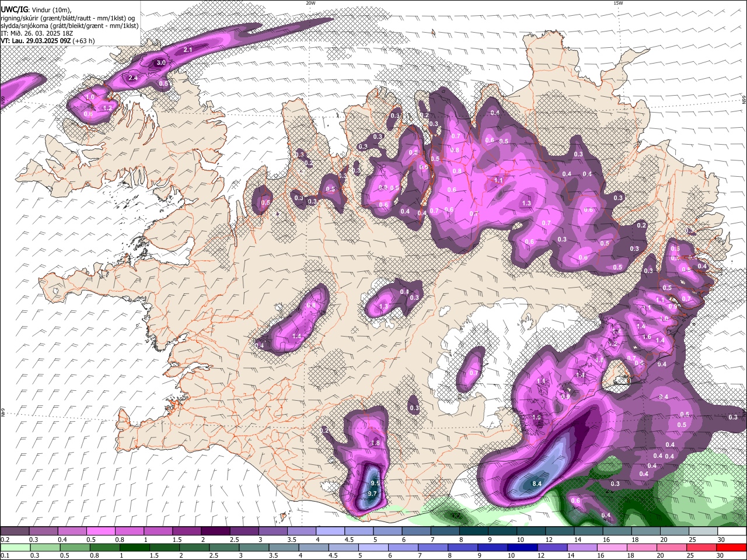This screenshot has width=747, height=560.
Task: Click the 0.2 label in upper legend
Action: pos(5,540)
